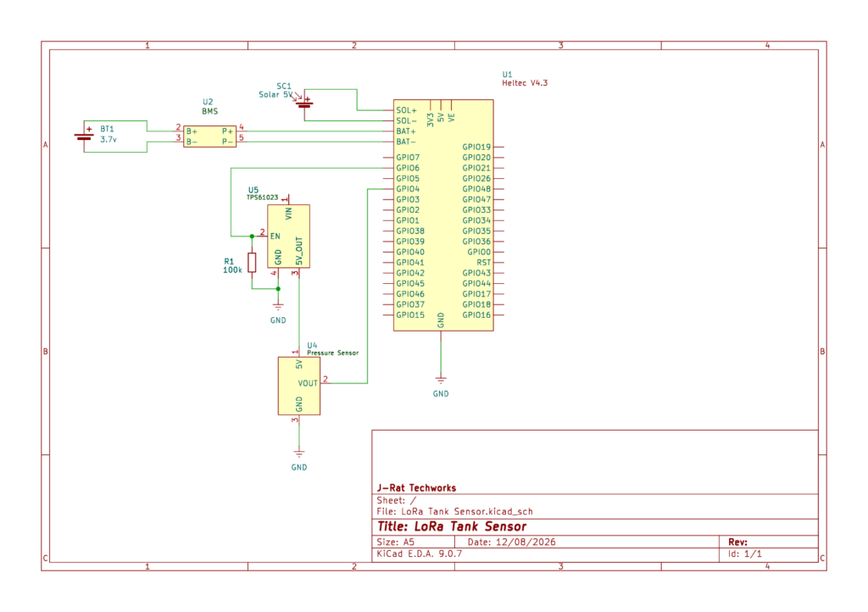The image size is (868, 612).
Task: Click the 'J-Rat Techworks' company text
Action: [x=417, y=488]
